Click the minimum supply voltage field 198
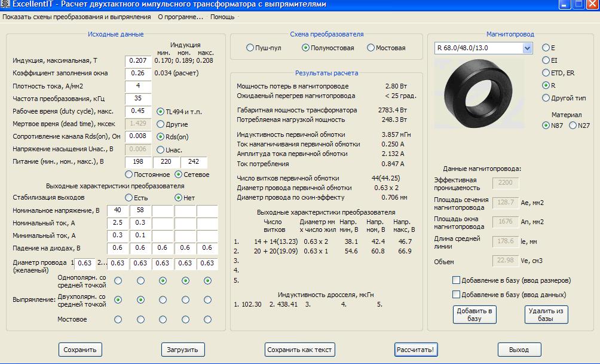 138,162
